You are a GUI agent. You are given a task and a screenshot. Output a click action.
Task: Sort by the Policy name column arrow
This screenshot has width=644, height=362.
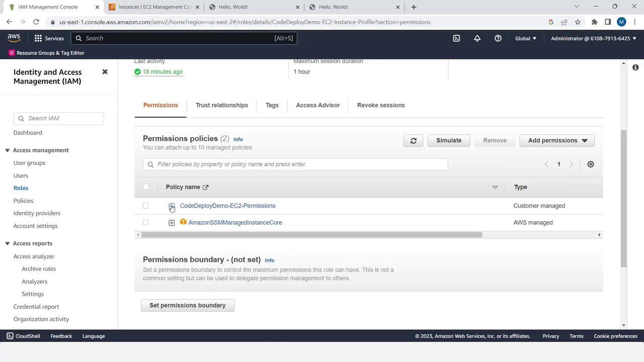[495, 187]
